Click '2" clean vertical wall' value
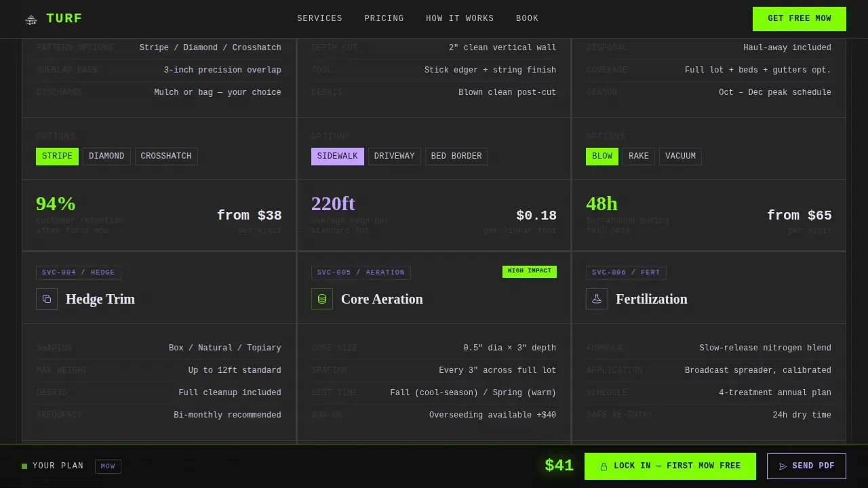The width and height of the screenshot is (868, 488). tap(502, 47)
